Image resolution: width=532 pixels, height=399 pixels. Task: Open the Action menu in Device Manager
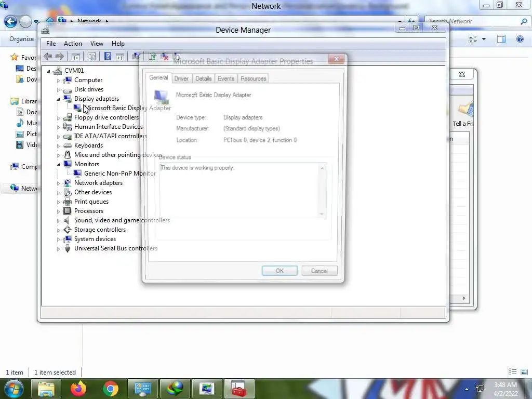pos(73,44)
